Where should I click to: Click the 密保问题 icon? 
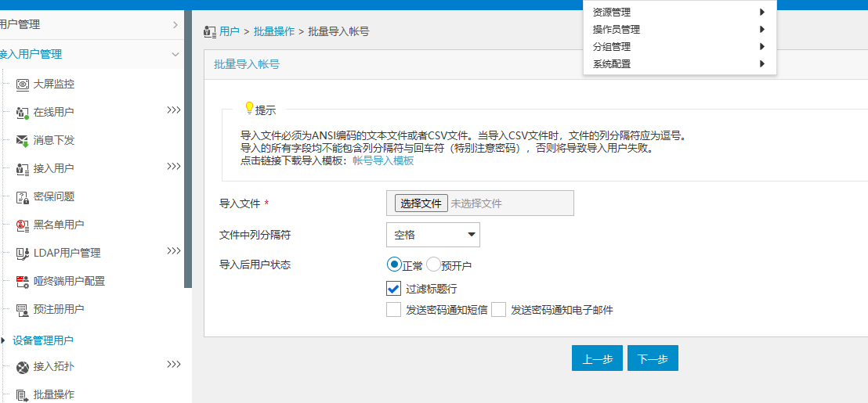click(x=22, y=197)
